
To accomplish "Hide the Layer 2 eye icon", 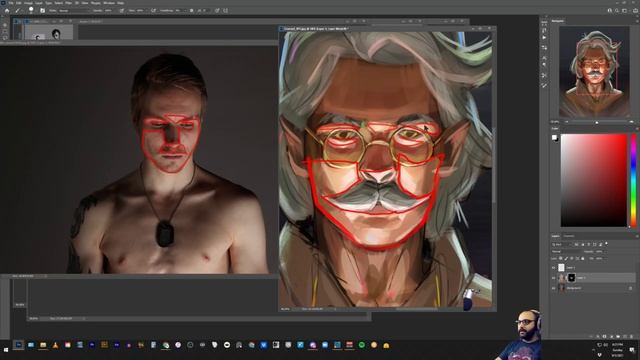I will click(553, 268).
